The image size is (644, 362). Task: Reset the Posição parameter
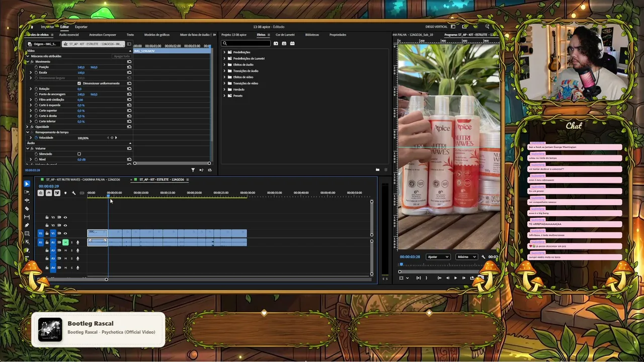[129, 67]
